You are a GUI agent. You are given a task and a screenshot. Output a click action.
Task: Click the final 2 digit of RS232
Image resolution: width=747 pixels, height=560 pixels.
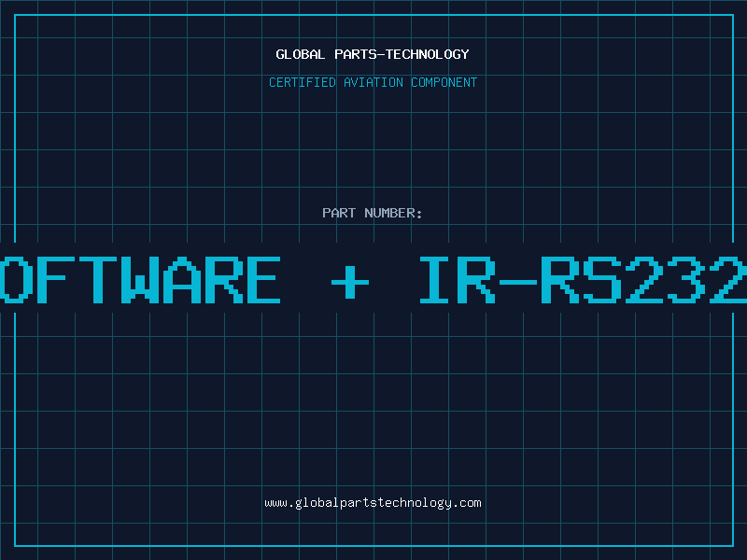[x=728, y=280]
